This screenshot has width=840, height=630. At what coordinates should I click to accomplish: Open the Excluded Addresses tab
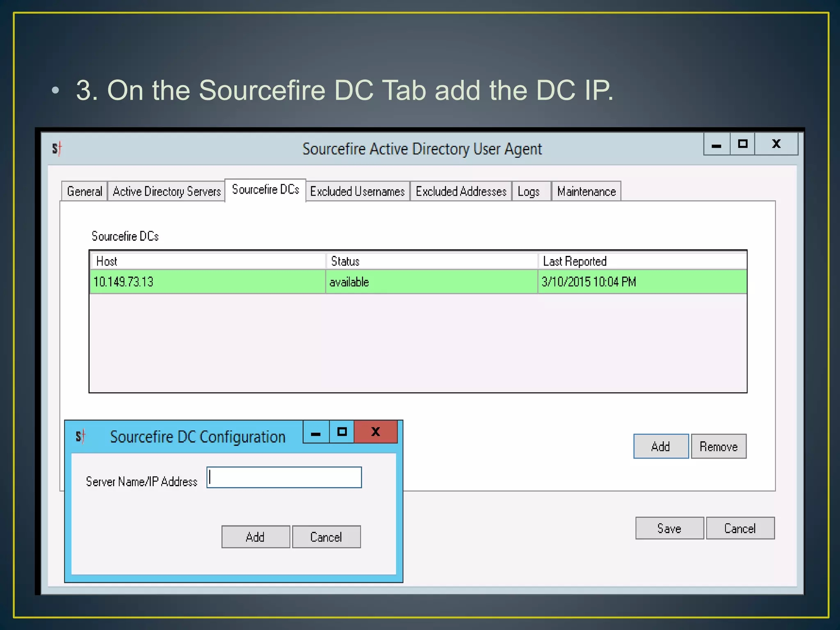[x=461, y=191]
